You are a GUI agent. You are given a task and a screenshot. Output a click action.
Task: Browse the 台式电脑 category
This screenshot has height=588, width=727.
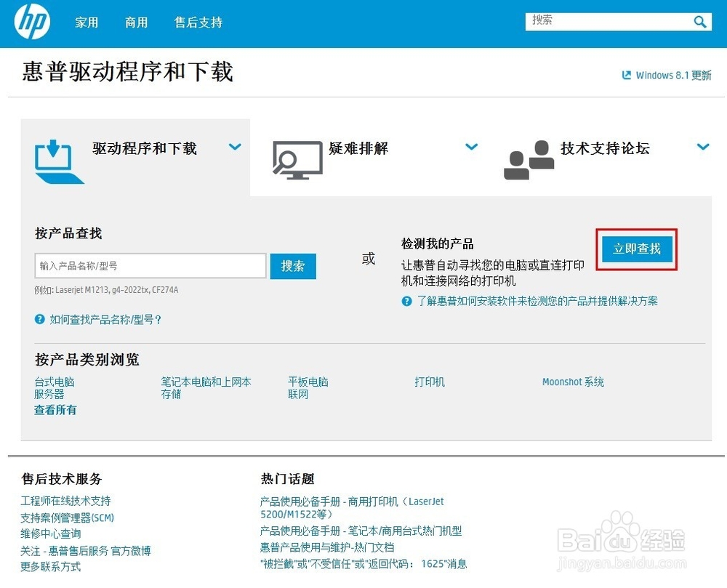coord(55,382)
